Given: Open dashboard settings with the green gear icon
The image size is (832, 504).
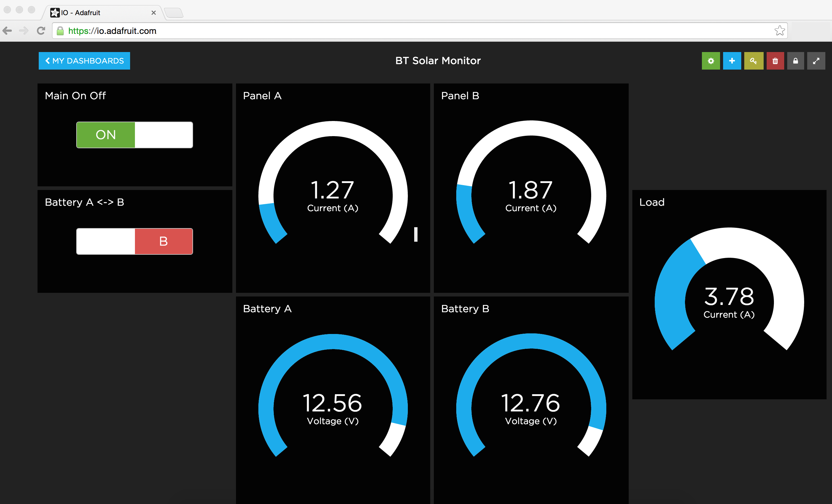Looking at the screenshot, I should click(x=711, y=61).
